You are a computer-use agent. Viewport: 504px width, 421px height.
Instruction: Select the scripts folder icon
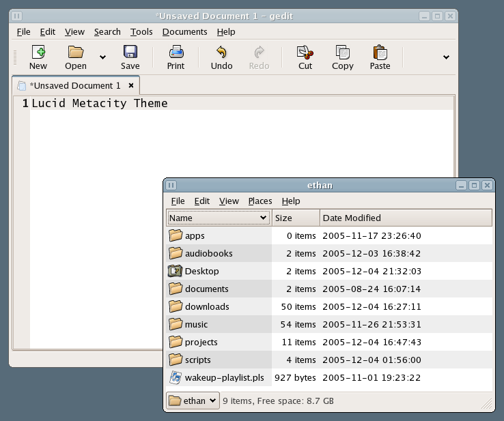click(176, 360)
